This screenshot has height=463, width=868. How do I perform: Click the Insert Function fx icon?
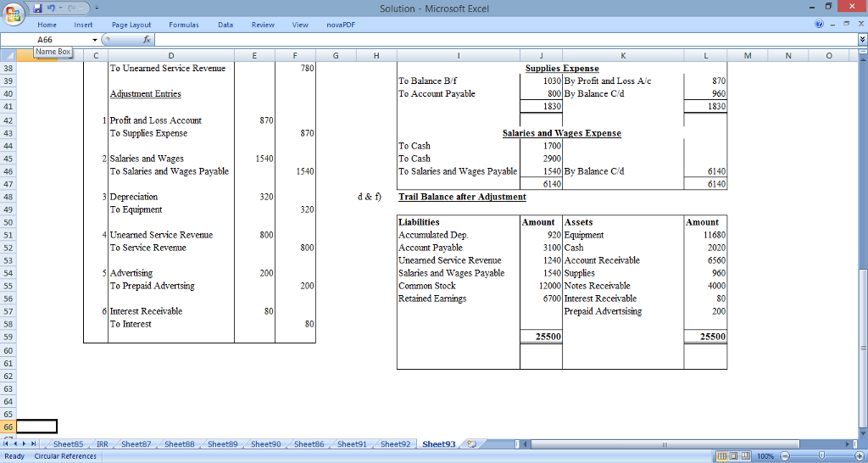[147, 39]
